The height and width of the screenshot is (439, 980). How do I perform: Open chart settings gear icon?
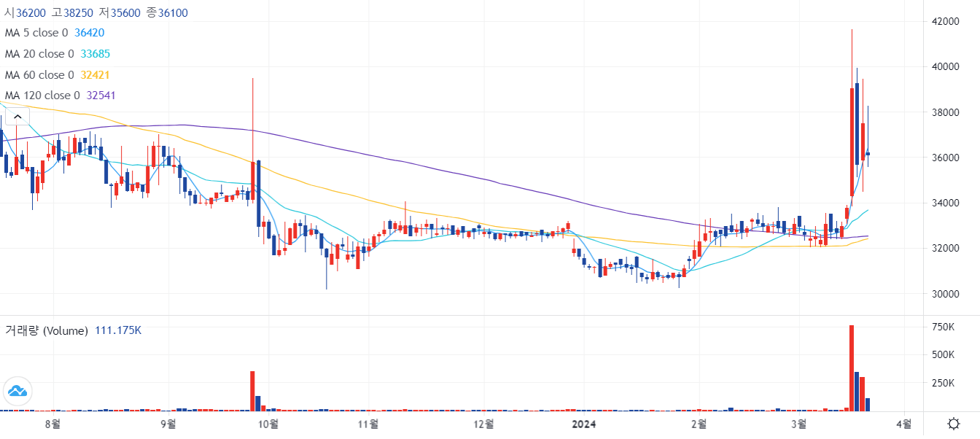953,424
